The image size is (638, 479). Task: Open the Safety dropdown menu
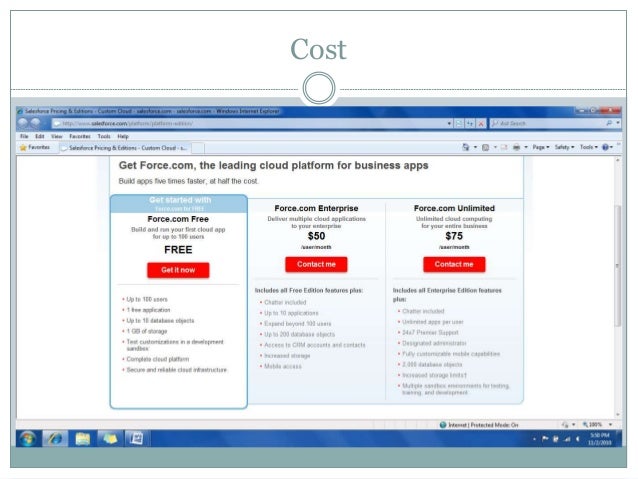[564, 147]
